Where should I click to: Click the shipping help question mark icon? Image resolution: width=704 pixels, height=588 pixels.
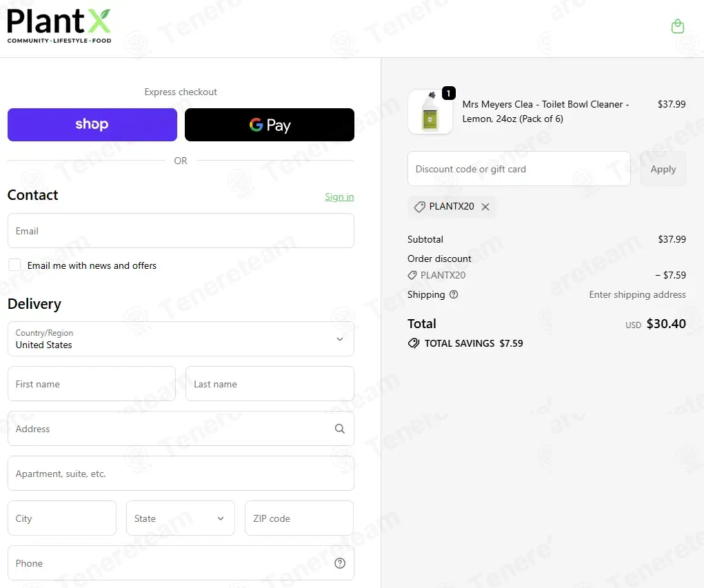click(x=454, y=294)
